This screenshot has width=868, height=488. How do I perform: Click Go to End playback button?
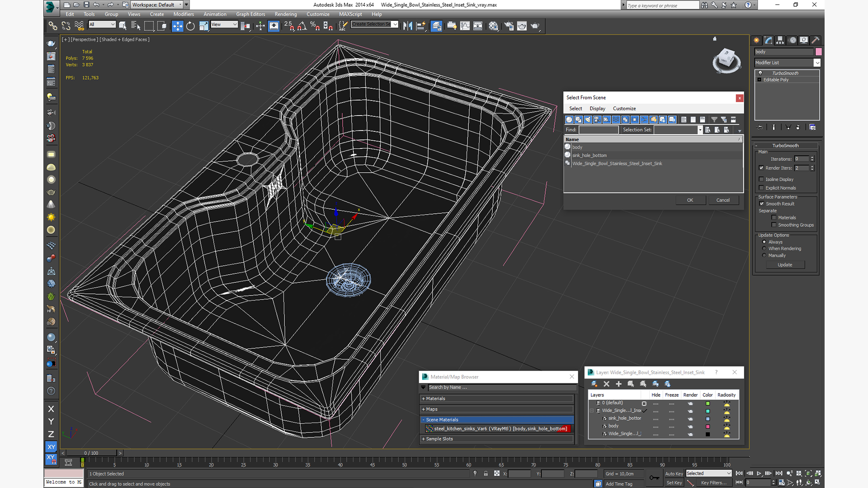click(779, 473)
